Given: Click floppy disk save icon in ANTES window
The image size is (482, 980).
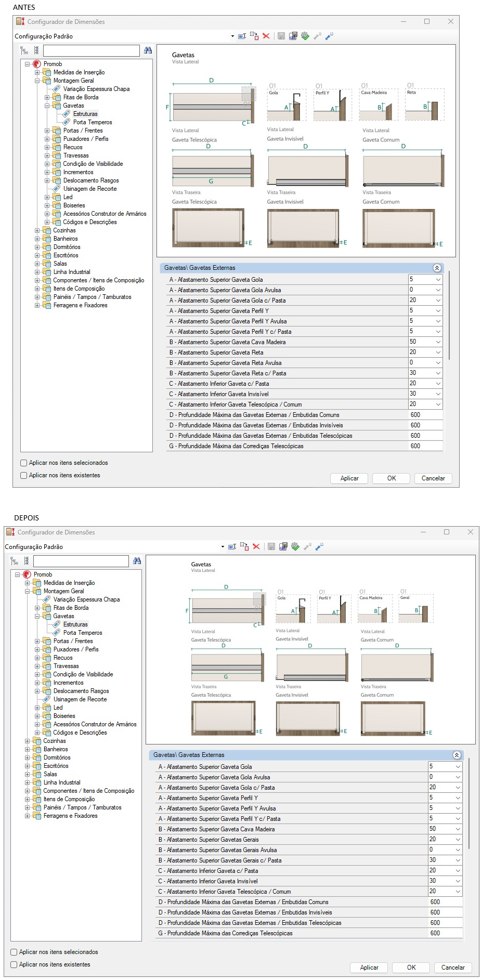Looking at the screenshot, I should tap(281, 36).
